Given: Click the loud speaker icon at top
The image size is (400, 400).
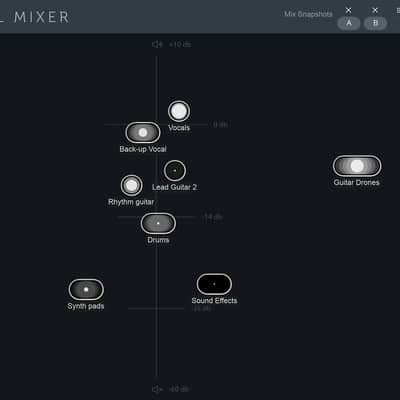Looking at the screenshot, I should point(157,44).
